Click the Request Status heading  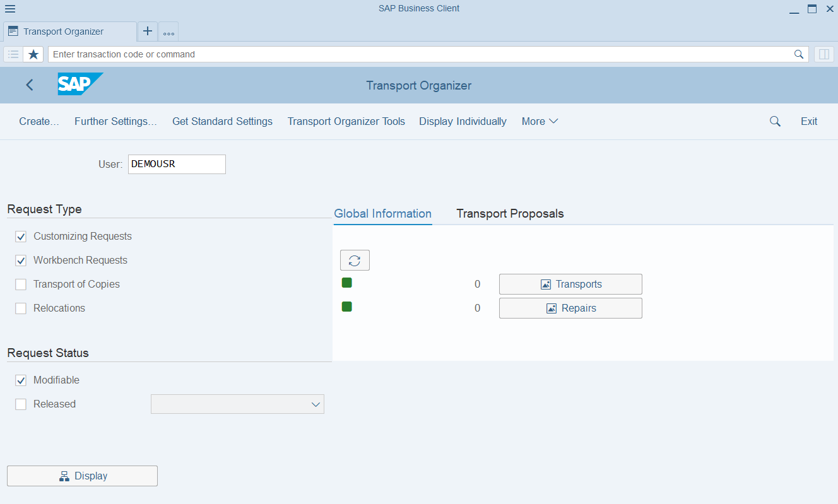(x=48, y=353)
